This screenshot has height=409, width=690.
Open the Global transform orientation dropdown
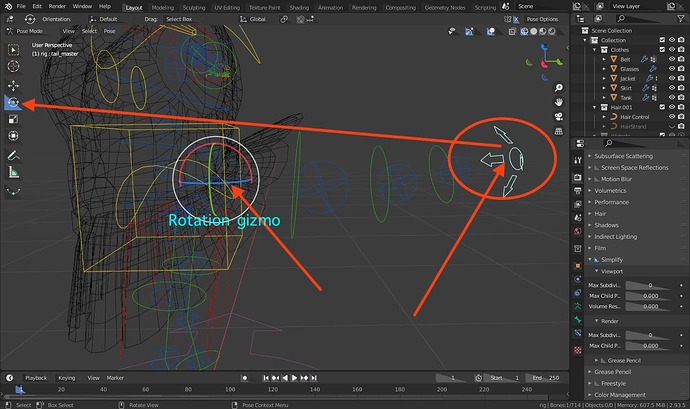253,19
